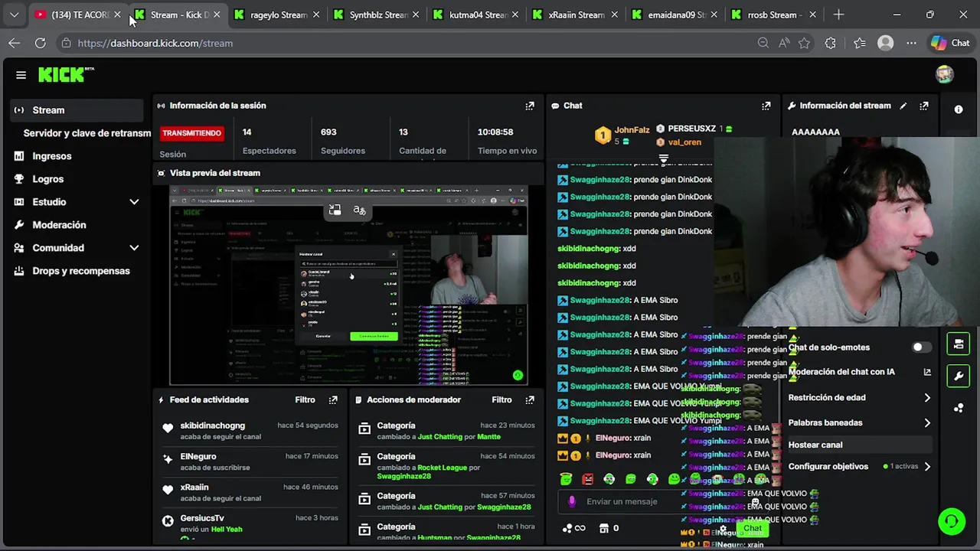
Task: Open browser tab list dropdown arrow
Action: click(x=14, y=15)
